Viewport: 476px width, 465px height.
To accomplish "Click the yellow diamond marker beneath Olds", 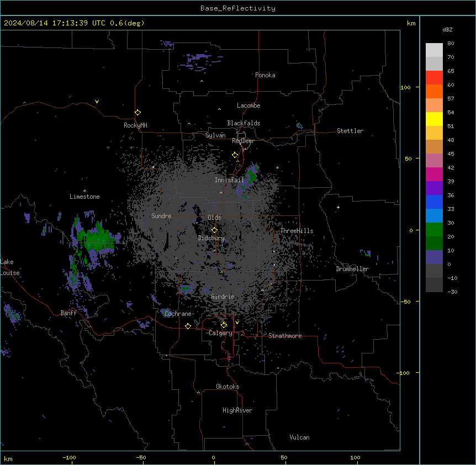I will point(215,230).
